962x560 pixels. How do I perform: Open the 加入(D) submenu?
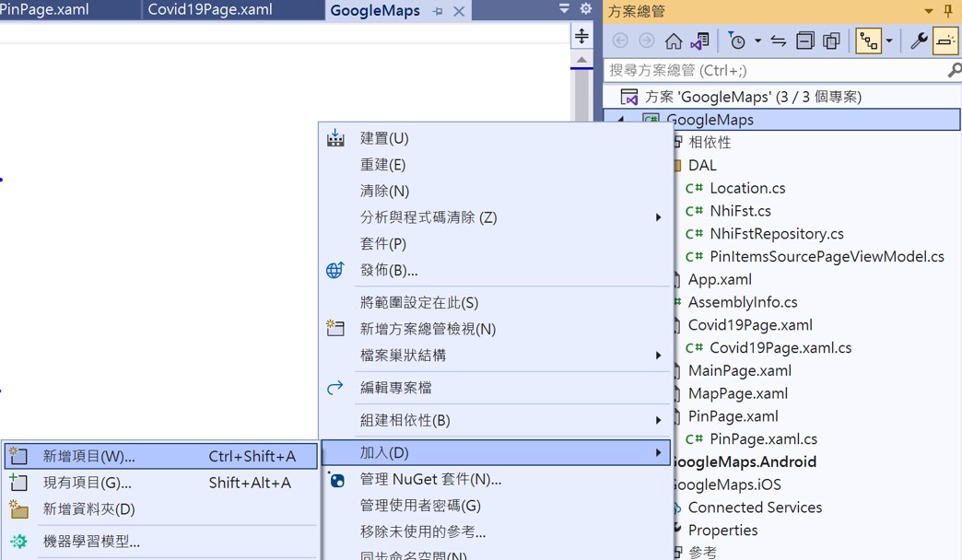(495, 452)
